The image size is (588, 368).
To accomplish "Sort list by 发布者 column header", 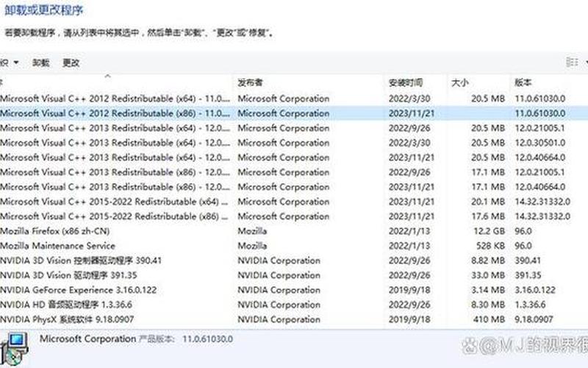I will coord(250,82).
